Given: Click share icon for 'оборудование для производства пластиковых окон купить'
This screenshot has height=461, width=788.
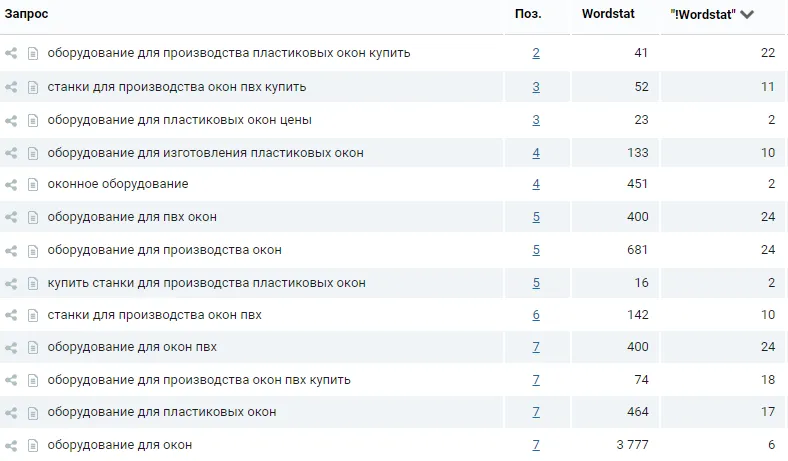Looking at the screenshot, I should point(11,53).
